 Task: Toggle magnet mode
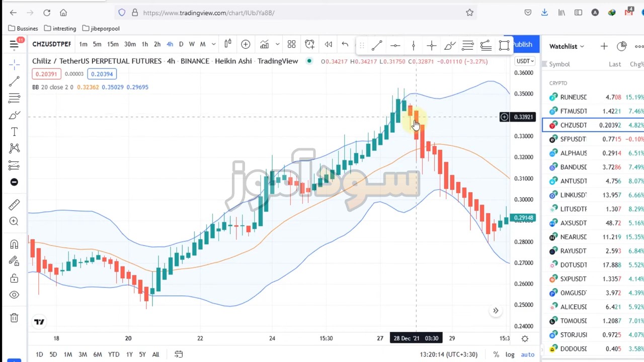[x=14, y=244]
